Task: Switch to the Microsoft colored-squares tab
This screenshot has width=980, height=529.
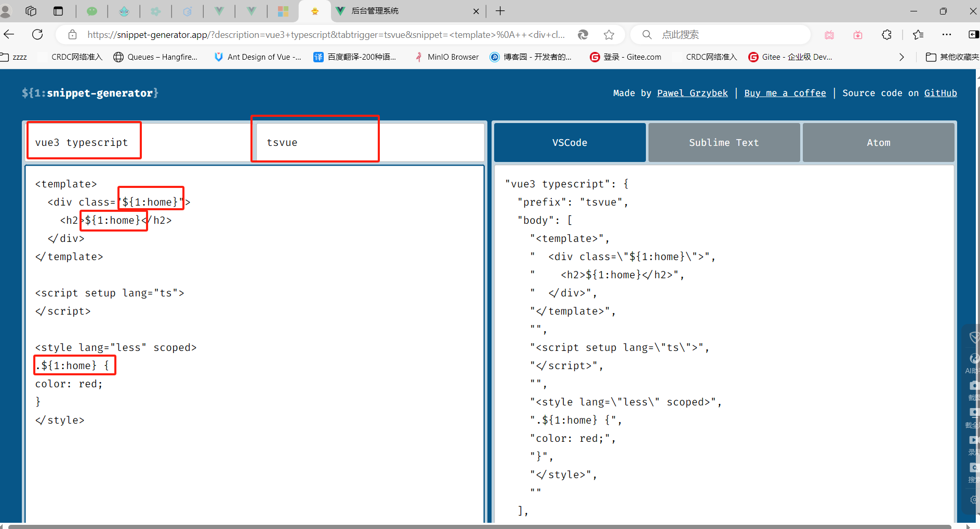Action: (283, 11)
